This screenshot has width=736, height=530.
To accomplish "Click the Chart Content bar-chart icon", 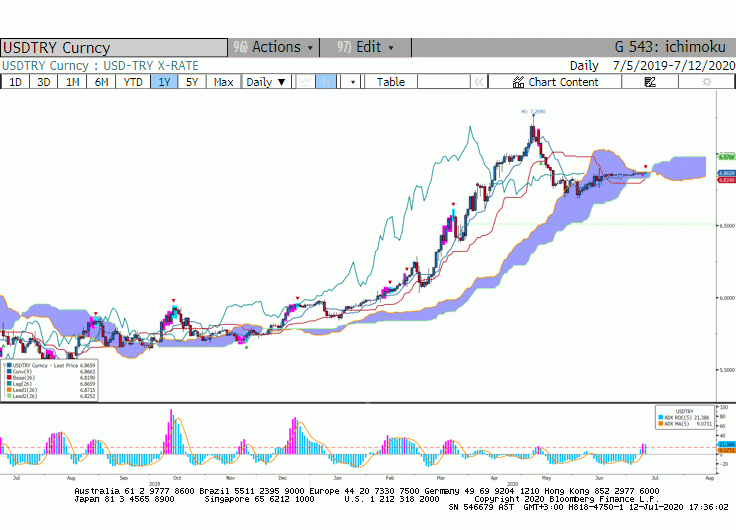I will 518,82.
